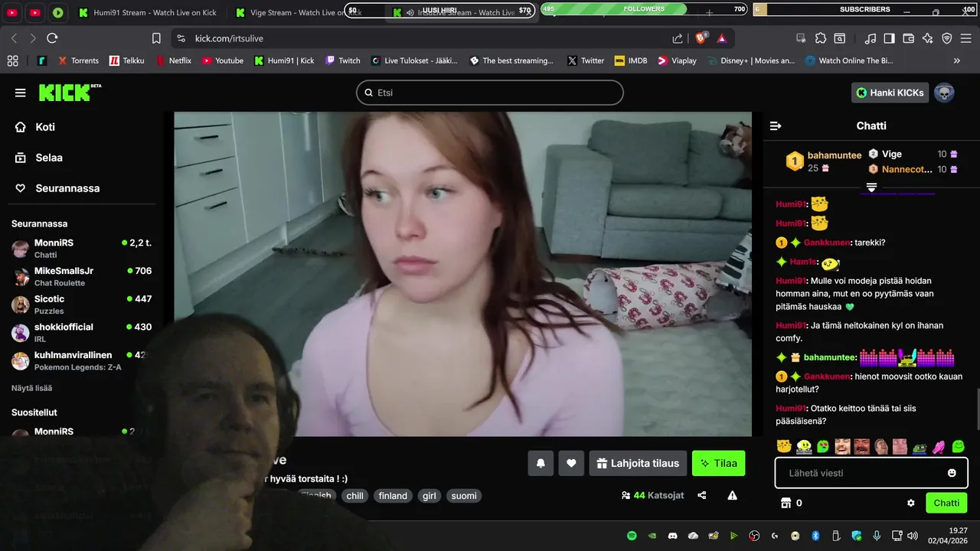Open Spotify from the system tray
This screenshot has width=980, height=551.
pos(632,536)
